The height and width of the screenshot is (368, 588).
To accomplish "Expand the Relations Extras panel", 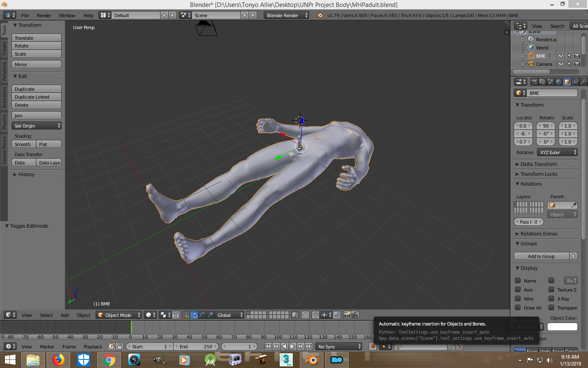I will coord(539,234).
